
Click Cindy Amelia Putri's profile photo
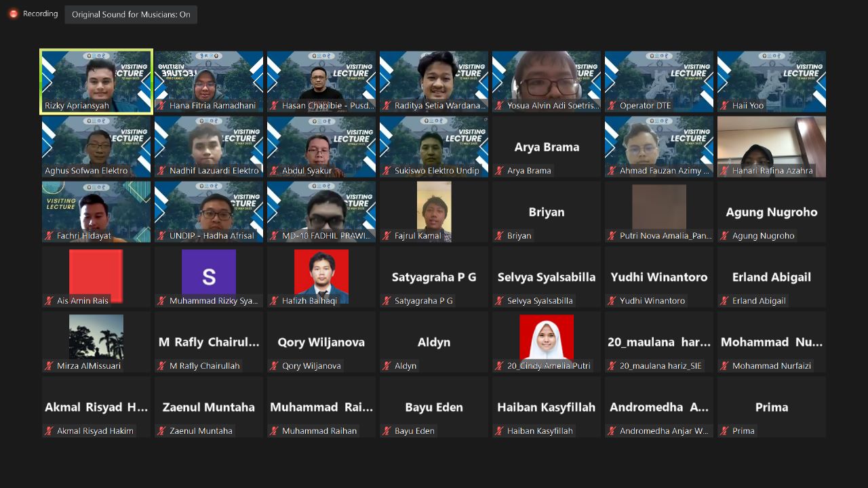[547, 337]
